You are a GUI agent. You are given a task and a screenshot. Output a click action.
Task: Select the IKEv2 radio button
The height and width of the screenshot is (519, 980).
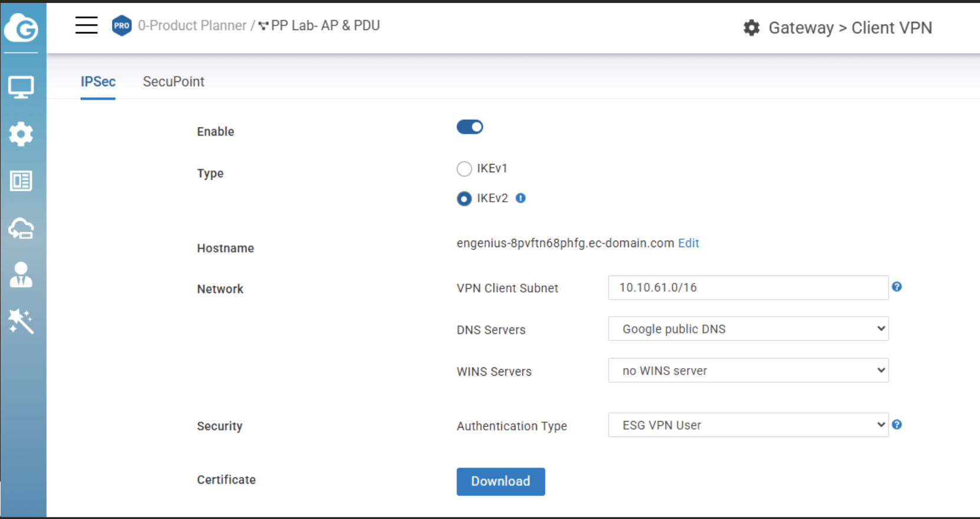click(x=465, y=199)
